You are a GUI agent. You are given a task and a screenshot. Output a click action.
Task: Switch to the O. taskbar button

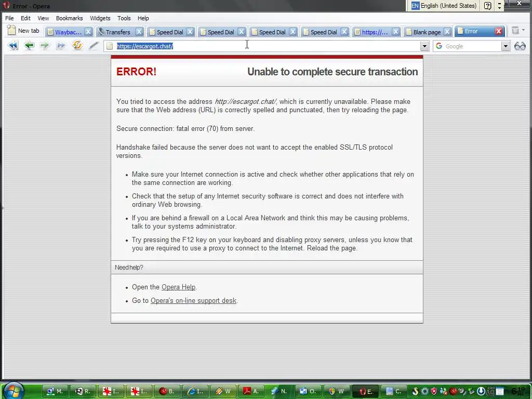click(308, 391)
